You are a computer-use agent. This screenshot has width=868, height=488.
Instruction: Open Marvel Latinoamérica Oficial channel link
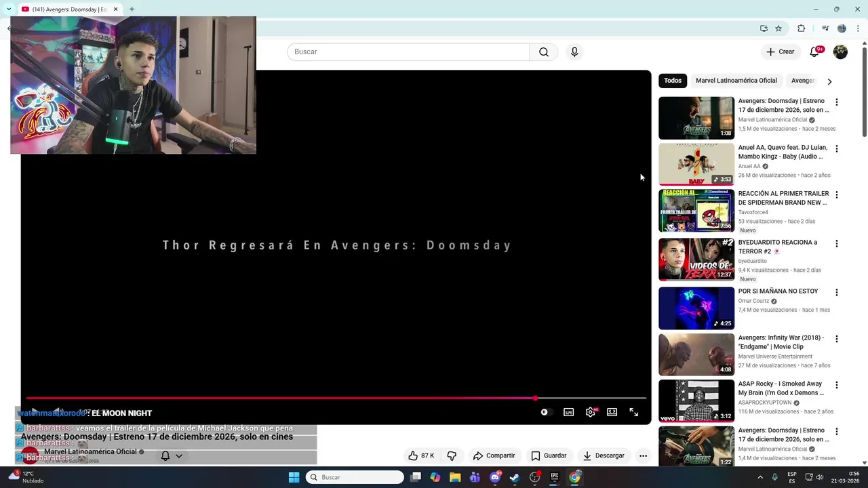pos(90,451)
